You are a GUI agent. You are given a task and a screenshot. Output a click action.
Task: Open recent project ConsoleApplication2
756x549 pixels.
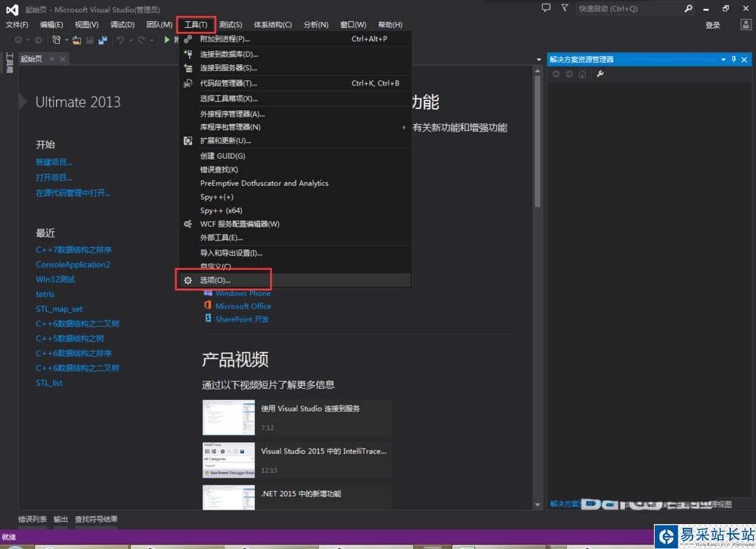click(73, 265)
